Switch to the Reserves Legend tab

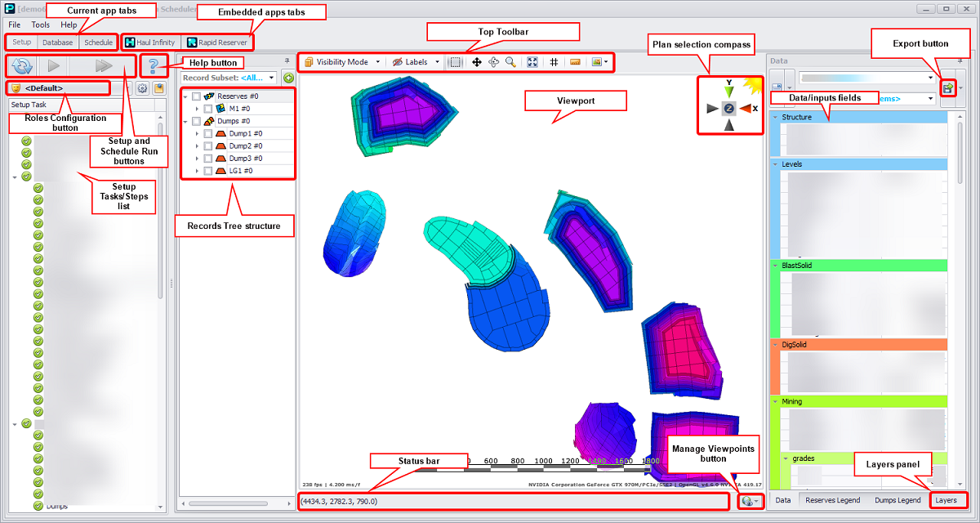(x=832, y=499)
